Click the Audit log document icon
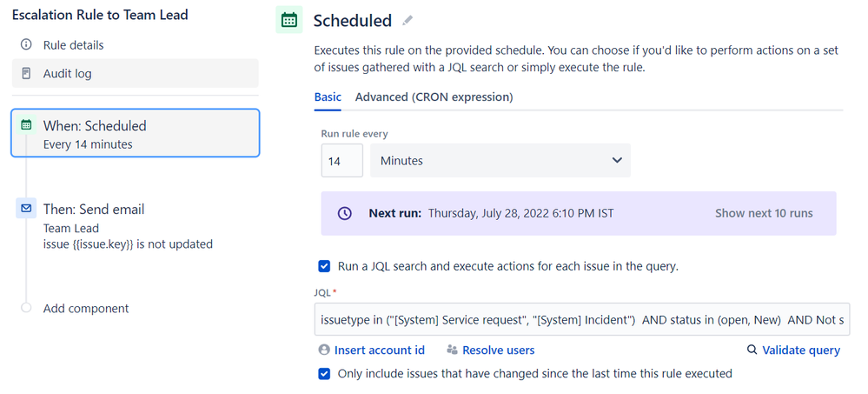 tap(26, 73)
